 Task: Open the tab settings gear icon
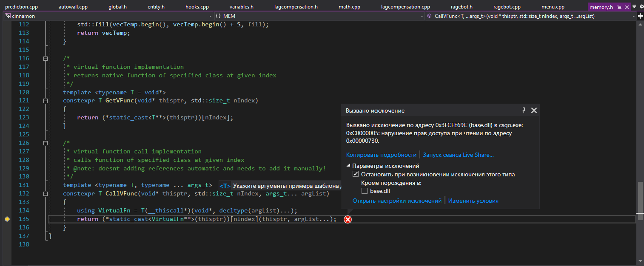641,7
